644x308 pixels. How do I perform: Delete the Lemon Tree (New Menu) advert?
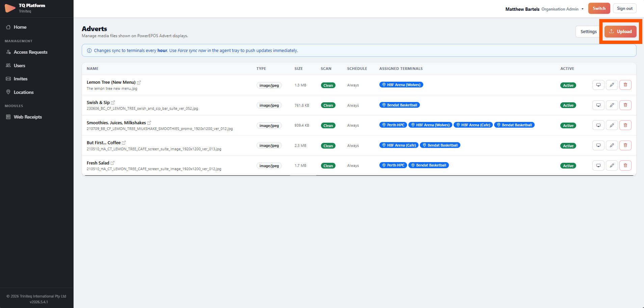click(x=625, y=85)
